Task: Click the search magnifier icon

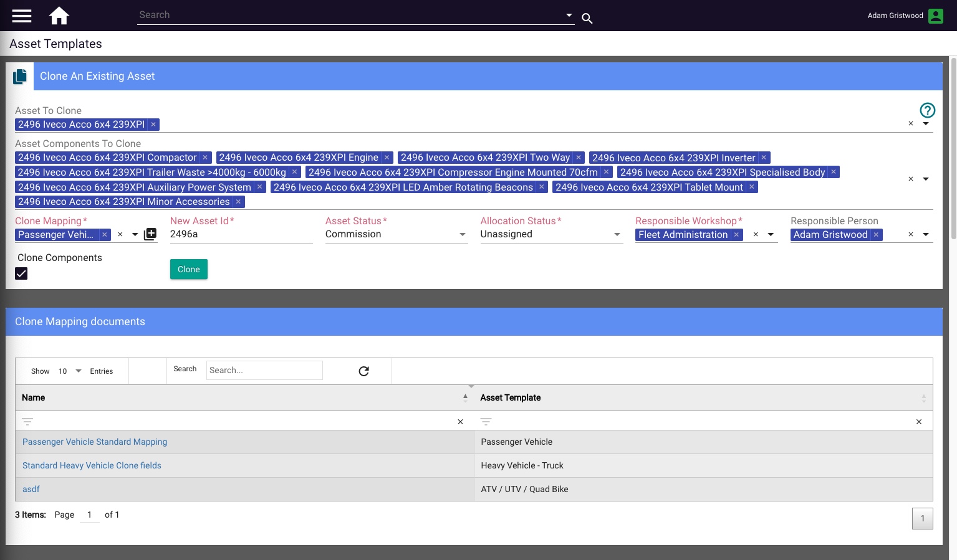Action: 587,18
